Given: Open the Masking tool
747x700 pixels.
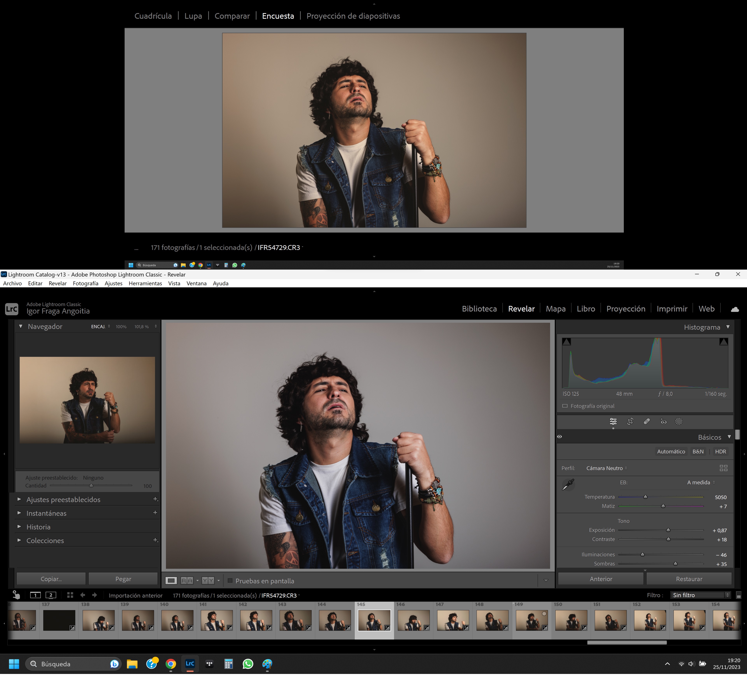Looking at the screenshot, I should click(x=679, y=421).
